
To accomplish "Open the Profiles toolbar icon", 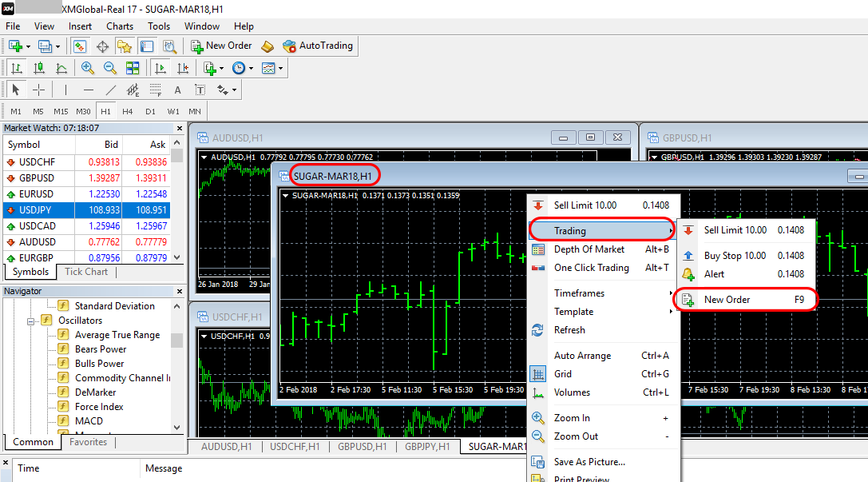I will tap(44, 46).
